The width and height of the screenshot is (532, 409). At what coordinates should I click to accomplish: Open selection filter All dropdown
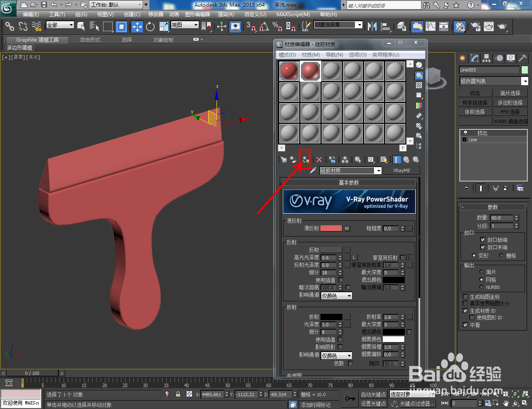click(60, 25)
